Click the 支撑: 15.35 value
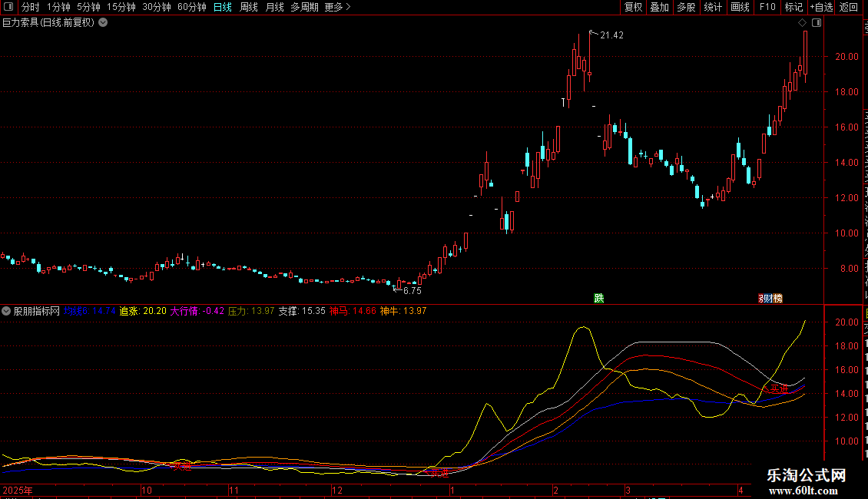868x499 pixels. pyautogui.click(x=302, y=311)
